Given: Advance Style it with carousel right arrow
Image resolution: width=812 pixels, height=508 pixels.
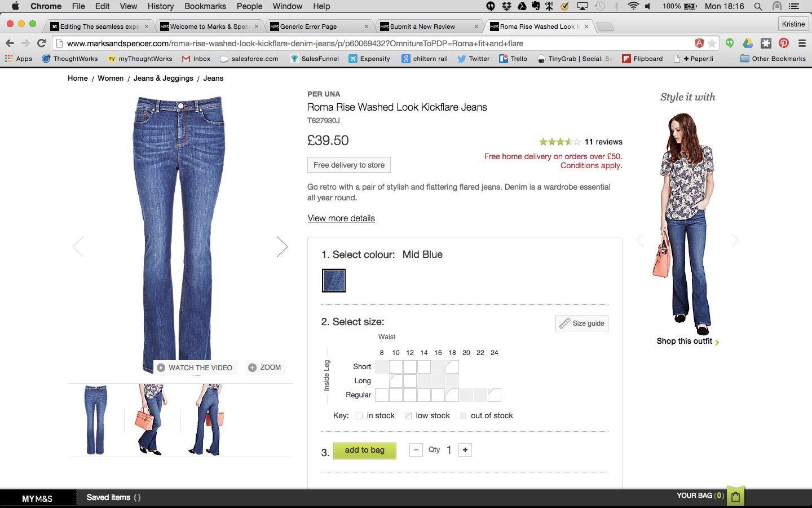Looking at the screenshot, I should [735, 240].
